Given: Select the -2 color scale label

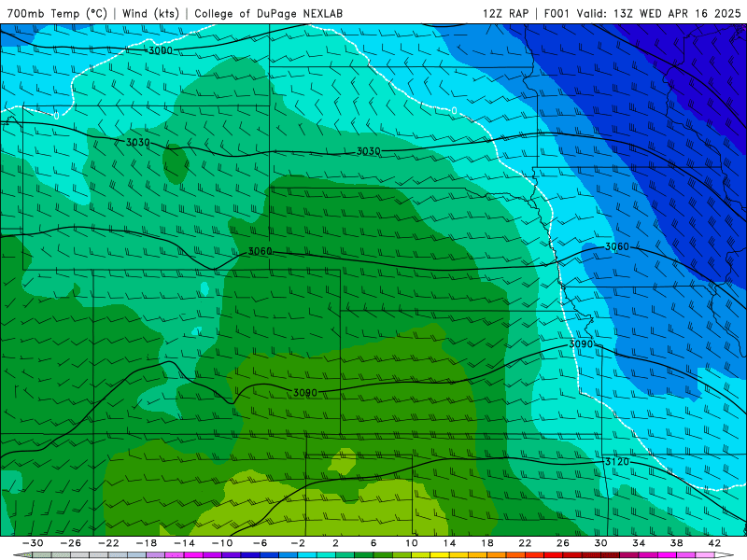Looking at the screenshot, I should click(298, 543).
